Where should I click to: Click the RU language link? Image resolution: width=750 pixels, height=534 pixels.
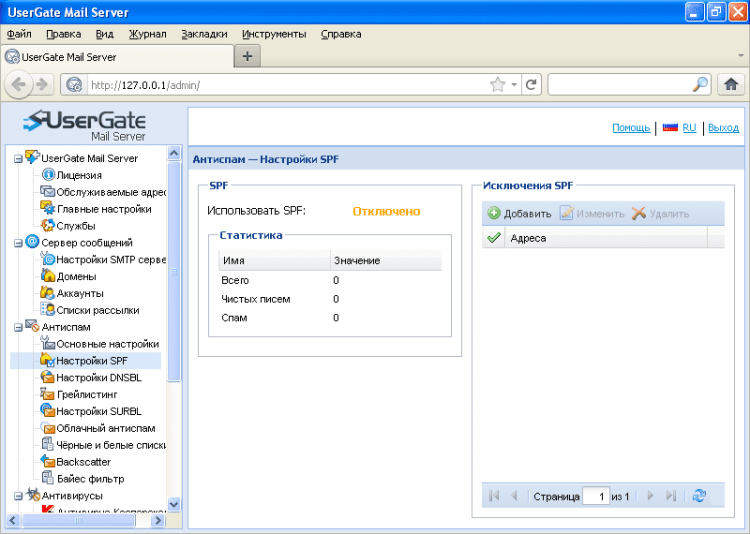pyautogui.click(x=689, y=128)
